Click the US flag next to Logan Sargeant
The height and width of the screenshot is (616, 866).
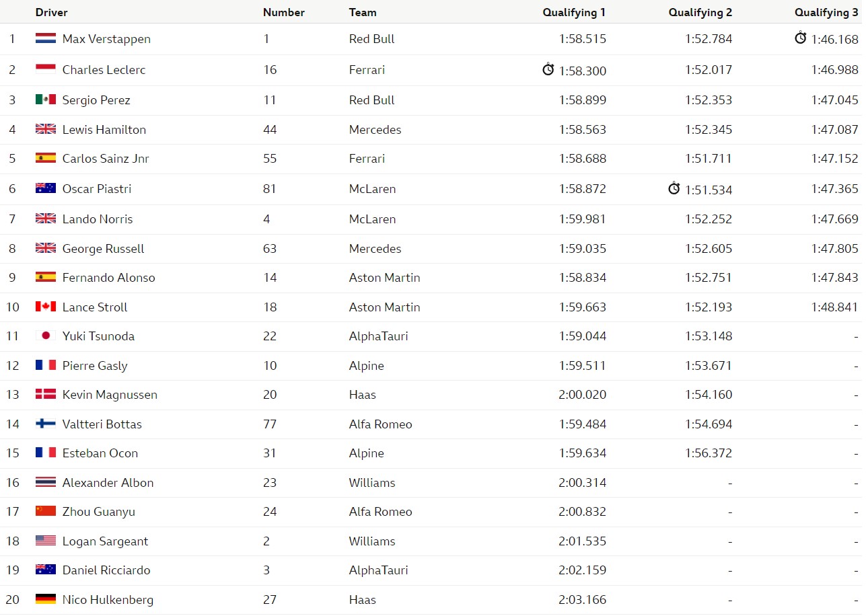click(46, 541)
